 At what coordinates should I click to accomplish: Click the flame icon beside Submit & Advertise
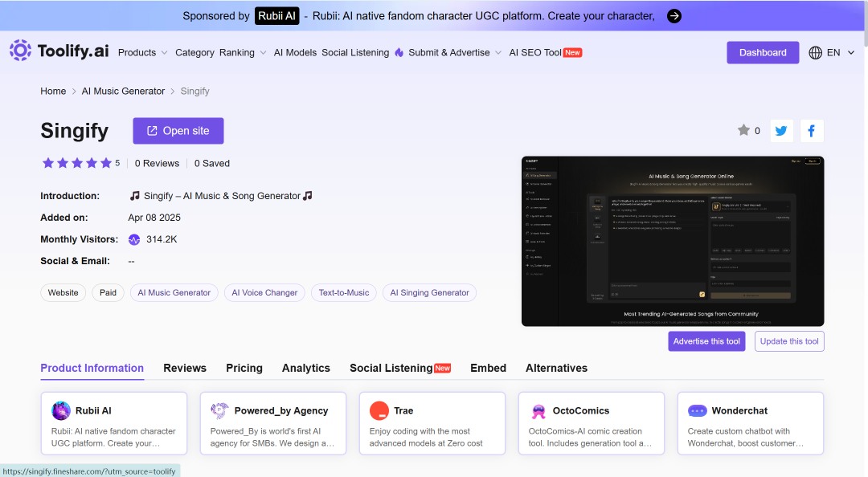click(x=399, y=52)
